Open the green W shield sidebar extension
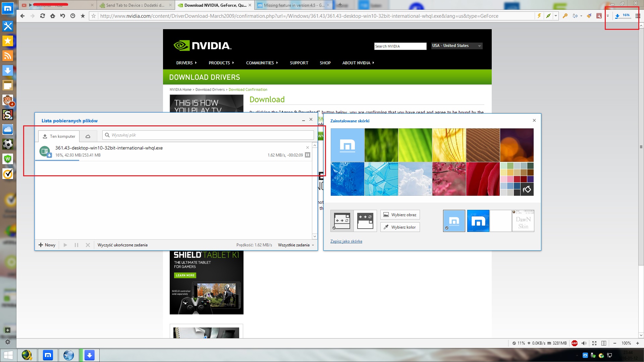This screenshot has width=644, height=362. pyautogui.click(x=8, y=159)
